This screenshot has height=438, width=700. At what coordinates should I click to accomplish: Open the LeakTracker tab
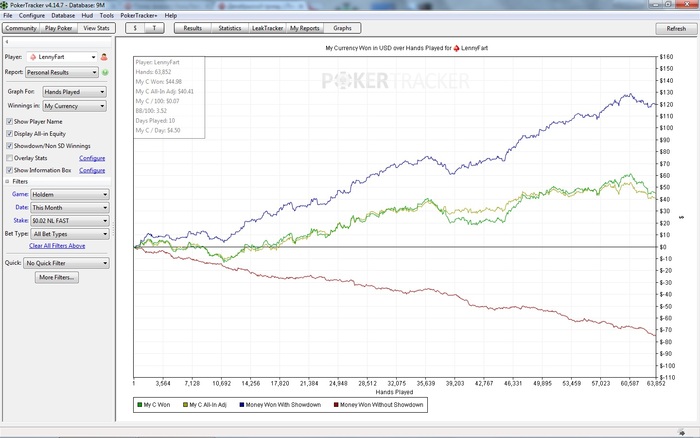pos(267,28)
